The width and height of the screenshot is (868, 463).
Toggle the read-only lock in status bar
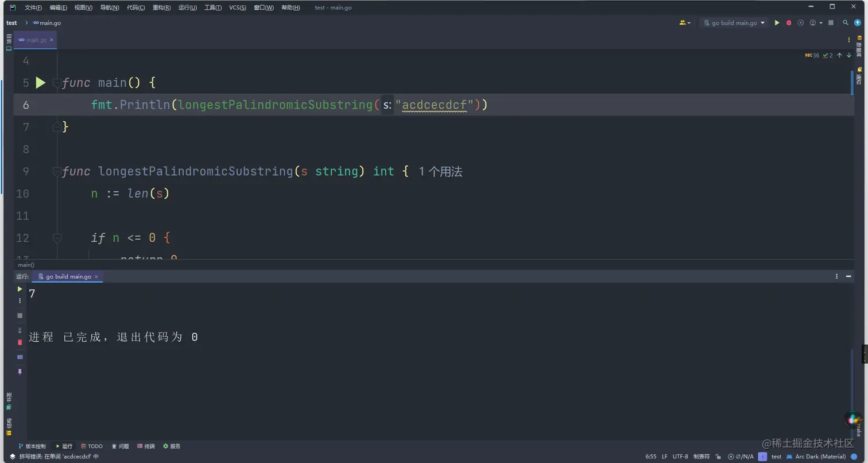pyautogui.click(x=718, y=457)
